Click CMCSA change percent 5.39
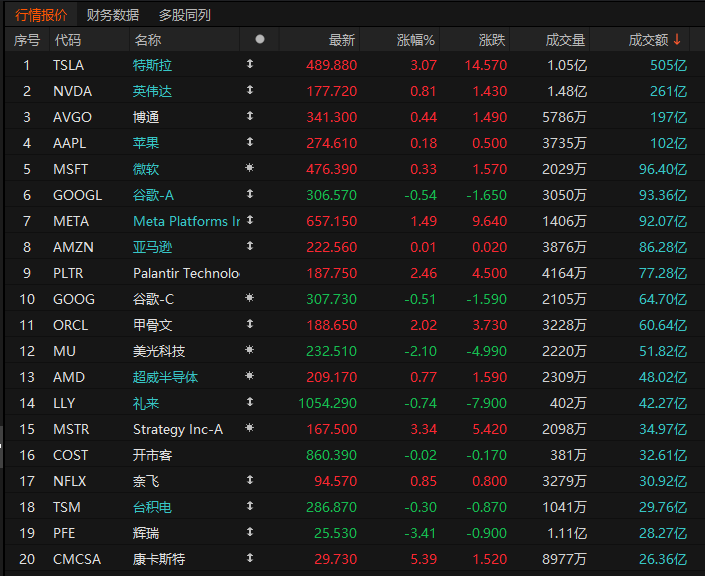Image resolution: width=705 pixels, height=576 pixels. click(424, 559)
